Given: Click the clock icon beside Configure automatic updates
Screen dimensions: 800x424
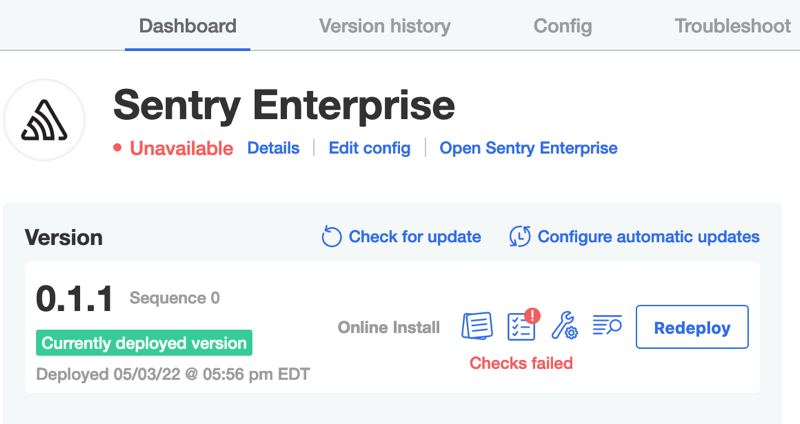Looking at the screenshot, I should (520, 237).
